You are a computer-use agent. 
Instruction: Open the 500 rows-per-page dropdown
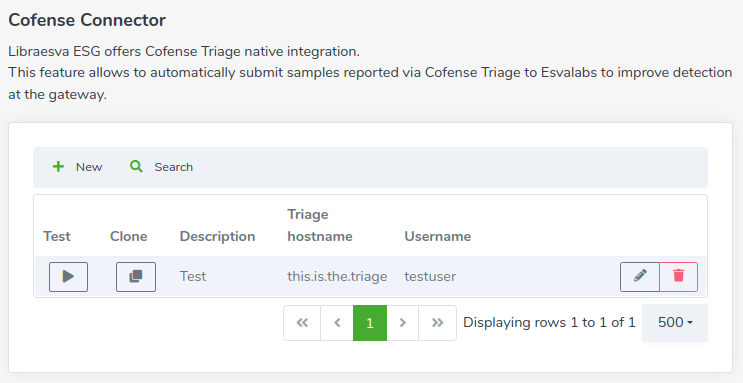[675, 323]
